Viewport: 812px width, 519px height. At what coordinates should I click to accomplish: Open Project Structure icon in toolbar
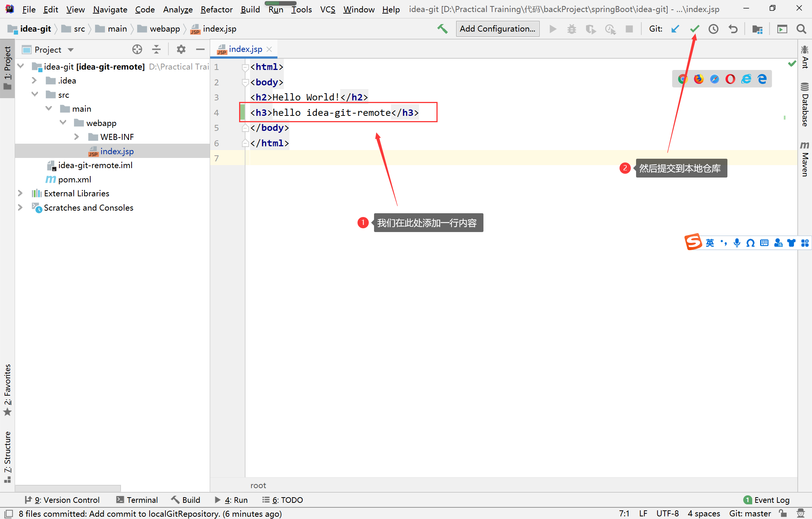757,29
